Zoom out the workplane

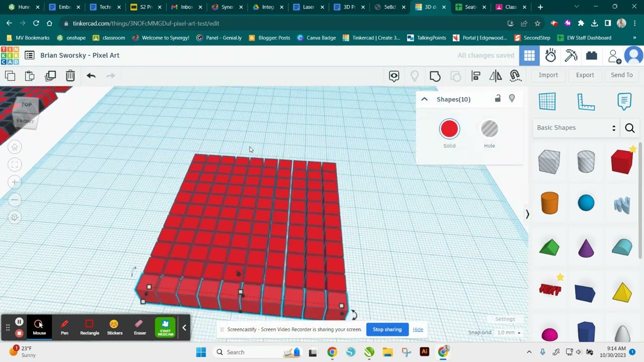click(15, 200)
